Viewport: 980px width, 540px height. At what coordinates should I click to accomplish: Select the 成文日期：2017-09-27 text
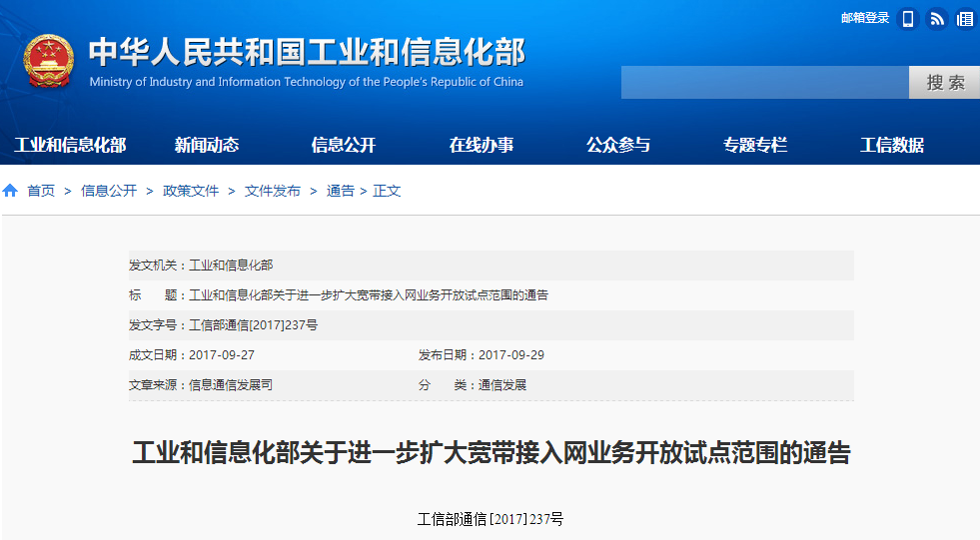(x=191, y=355)
